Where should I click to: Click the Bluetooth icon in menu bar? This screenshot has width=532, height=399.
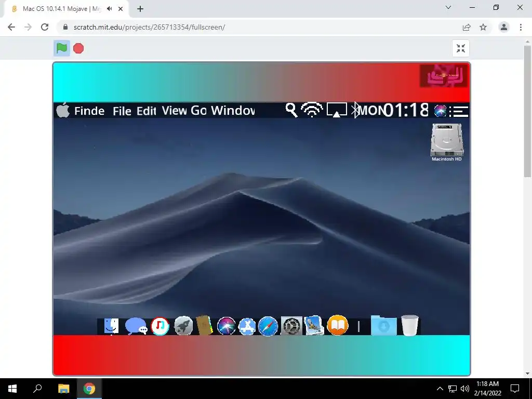tap(355, 110)
